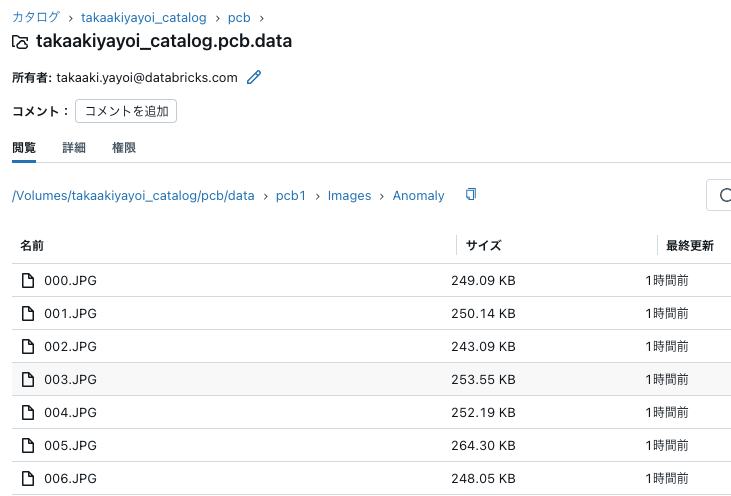The image size is (731, 496).
Task: Click the file icon for 004.JPG
Action: click(29, 412)
